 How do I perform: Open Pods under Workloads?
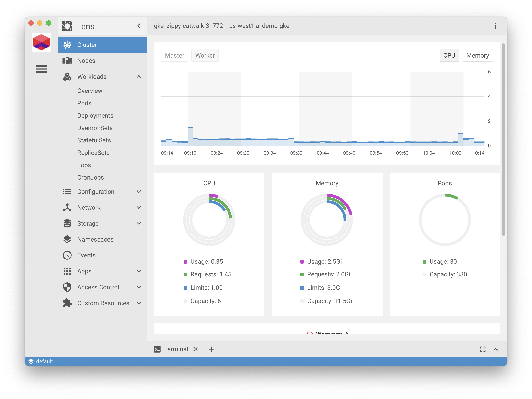tap(84, 103)
